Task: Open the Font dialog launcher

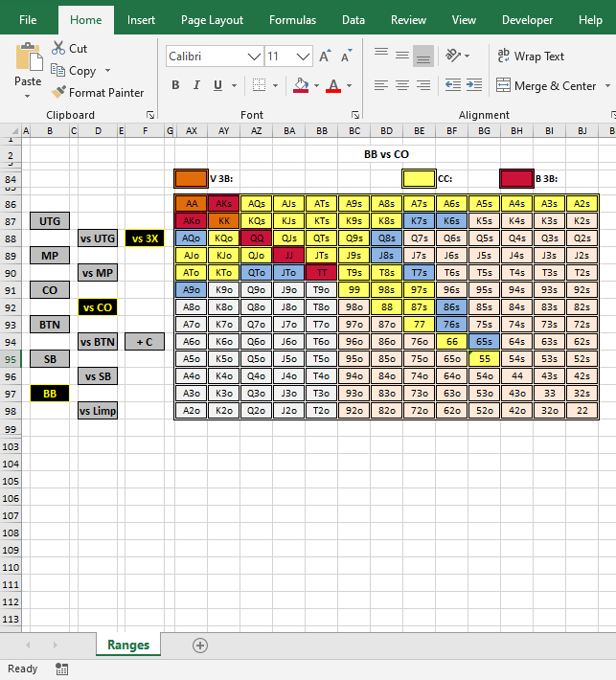Action: click(x=355, y=115)
